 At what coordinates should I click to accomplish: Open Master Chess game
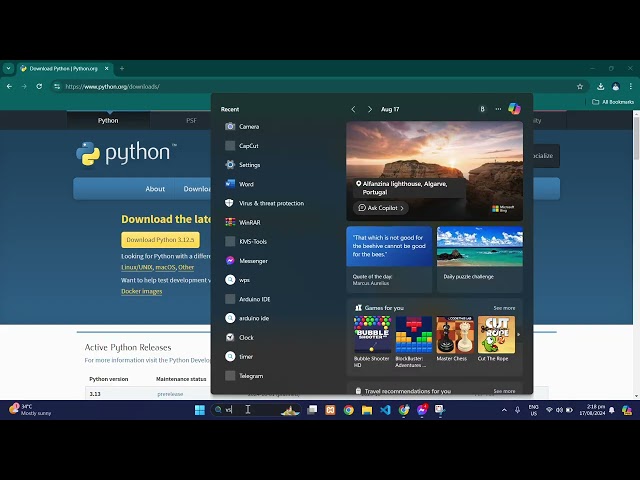coord(455,339)
